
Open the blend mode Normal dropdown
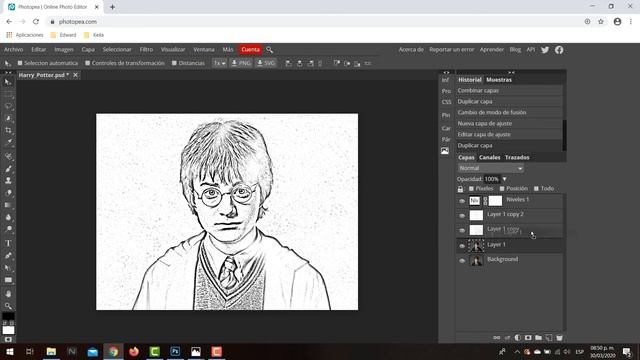click(x=491, y=168)
